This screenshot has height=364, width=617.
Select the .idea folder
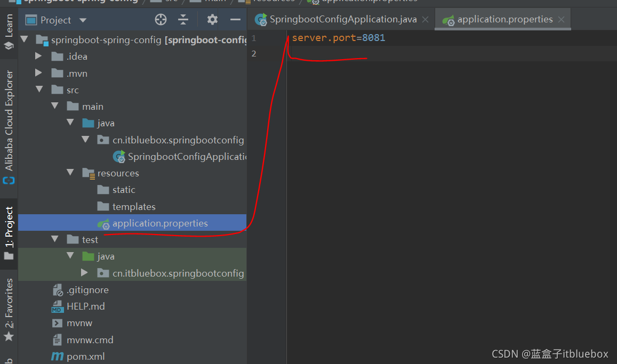tap(77, 56)
